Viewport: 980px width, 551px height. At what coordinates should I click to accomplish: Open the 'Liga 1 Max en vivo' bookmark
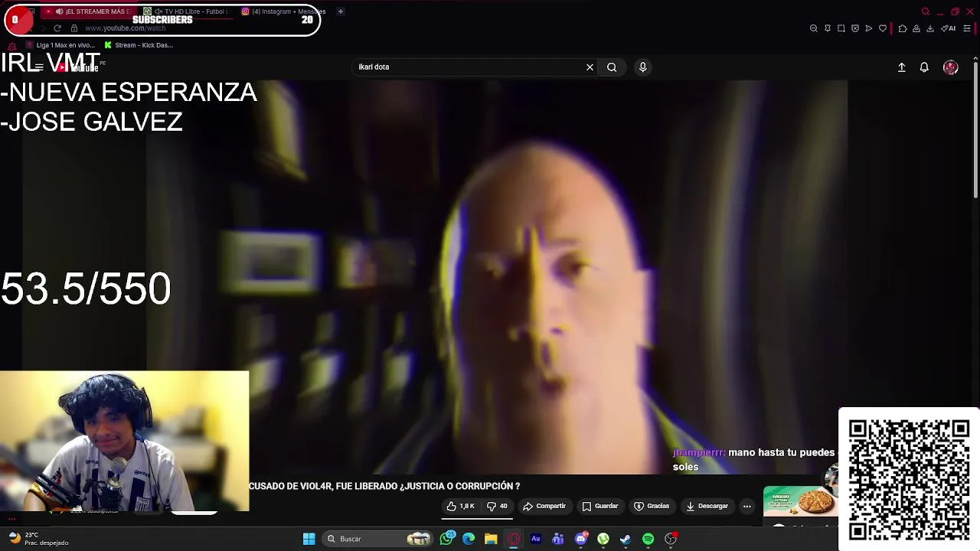[x=60, y=45]
